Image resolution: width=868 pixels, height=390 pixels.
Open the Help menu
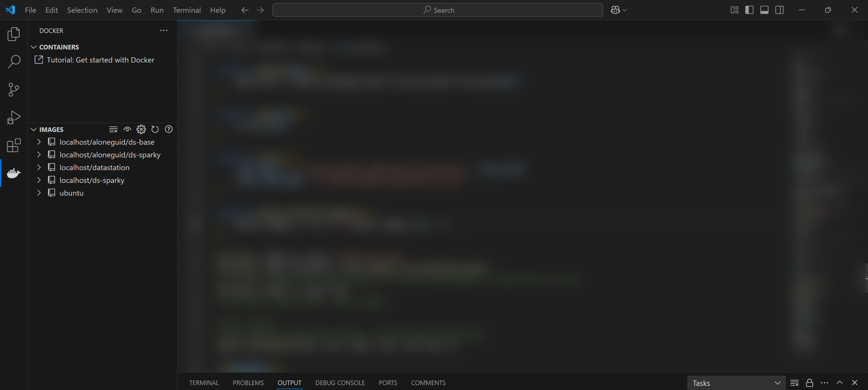218,10
